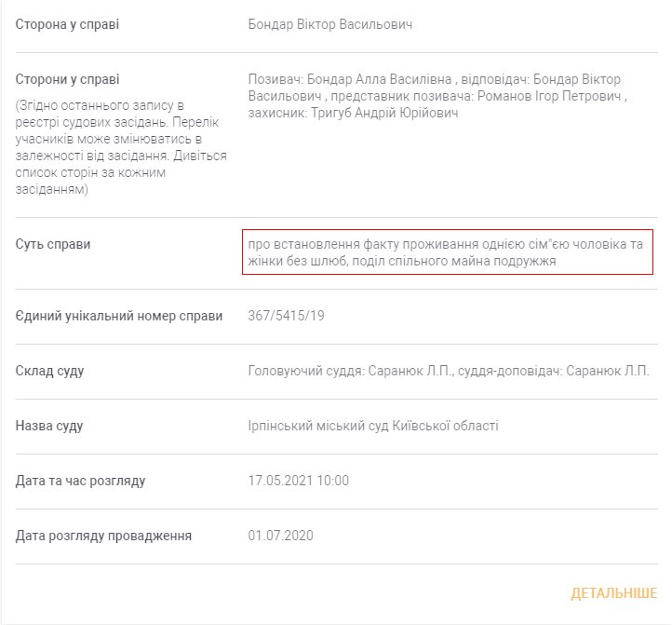The width and height of the screenshot is (672, 625).
Task: Click the Назва суду label
Action: click(x=49, y=426)
